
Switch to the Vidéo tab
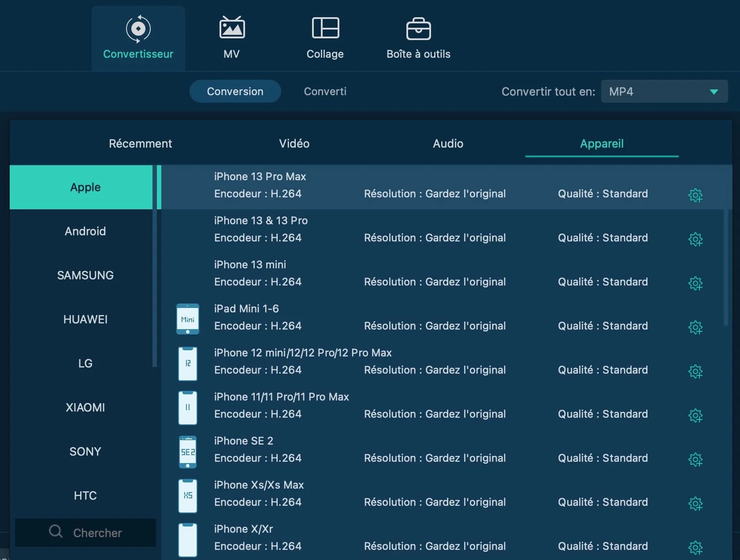(294, 144)
